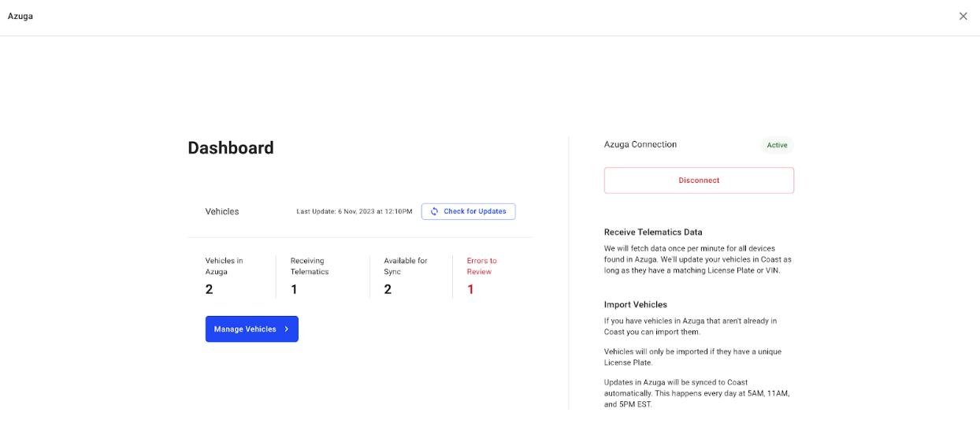The image size is (980, 435).
Task: Click the Azuga title at top left
Action: click(x=20, y=16)
